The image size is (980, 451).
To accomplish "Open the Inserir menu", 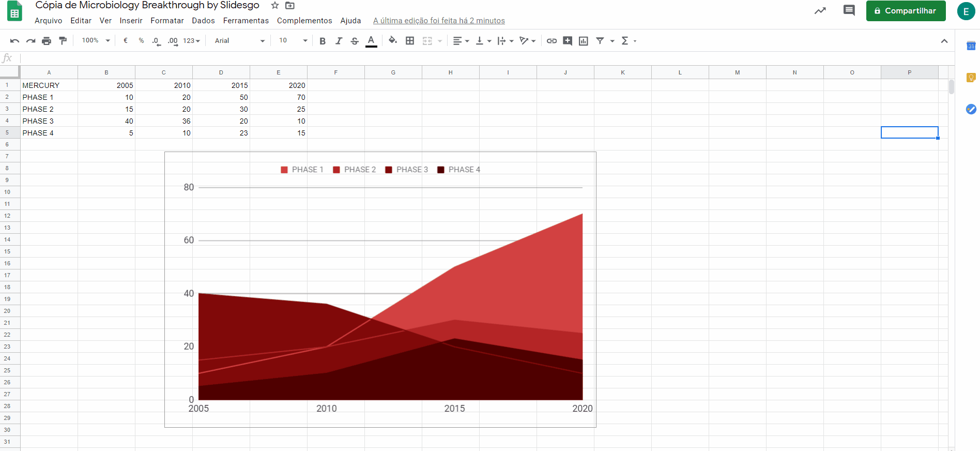I will click(131, 21).
